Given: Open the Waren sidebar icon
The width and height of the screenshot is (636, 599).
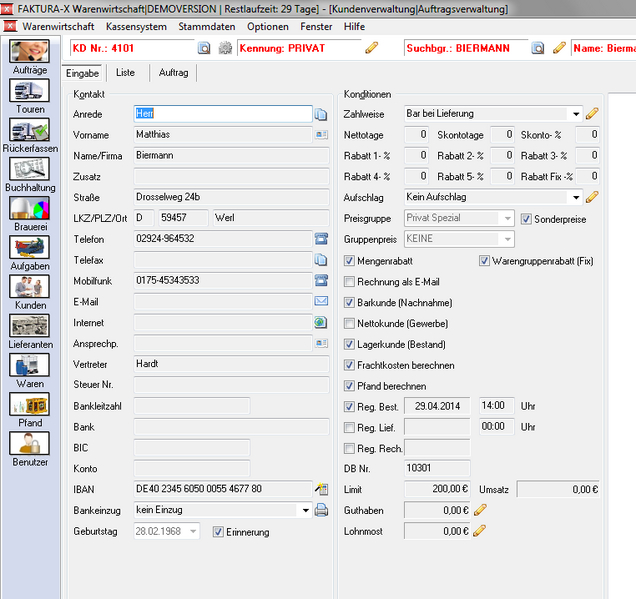Looking at the screenshot, I should (30, 365).
